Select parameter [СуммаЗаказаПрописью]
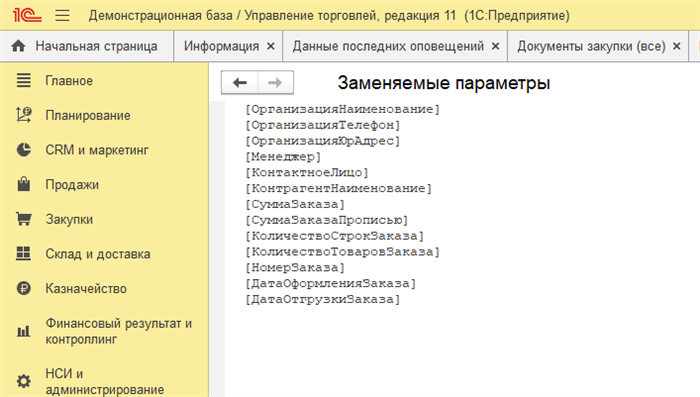Image resolution: width=700 pixels, height=397 pixels. tap(327, 220)
